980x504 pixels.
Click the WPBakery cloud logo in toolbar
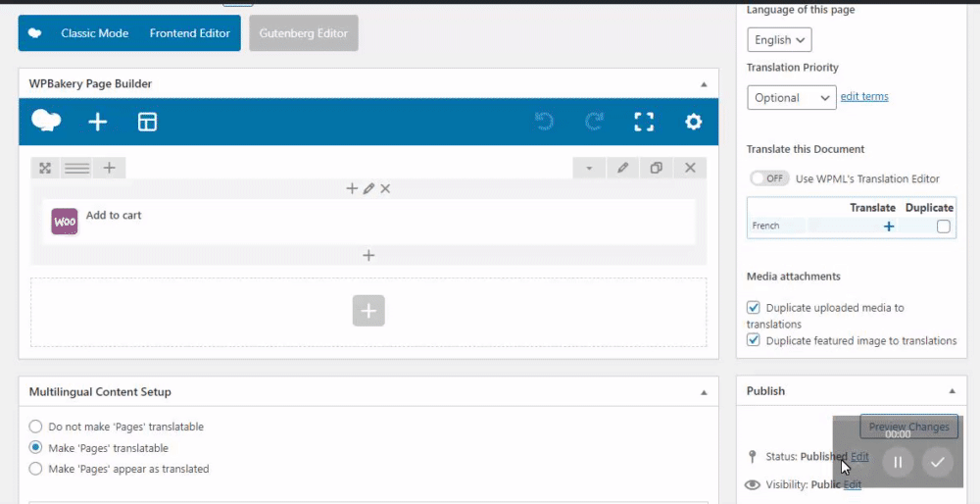[46, 121]
